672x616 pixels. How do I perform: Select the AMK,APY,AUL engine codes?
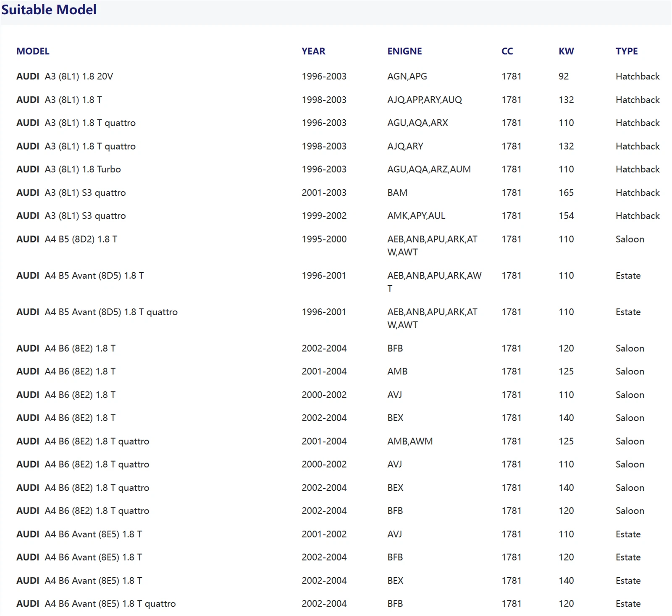click(416, 216)
